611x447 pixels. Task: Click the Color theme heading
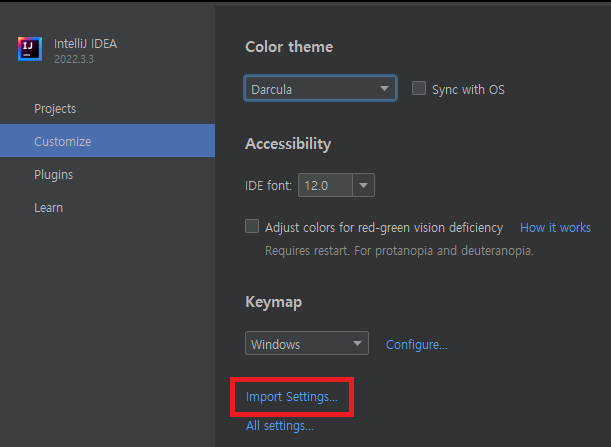(x=289, y=47)
